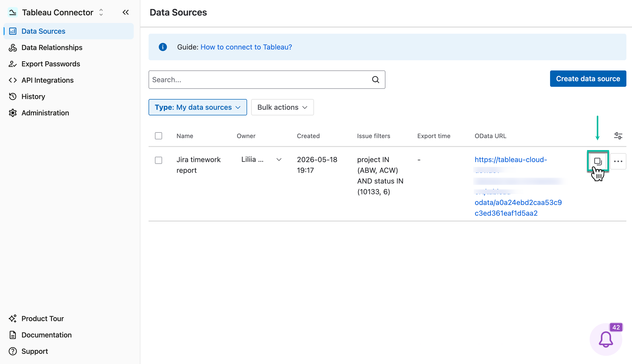
Task: Click the Data Sources page heading
Action: coord(178,12)
